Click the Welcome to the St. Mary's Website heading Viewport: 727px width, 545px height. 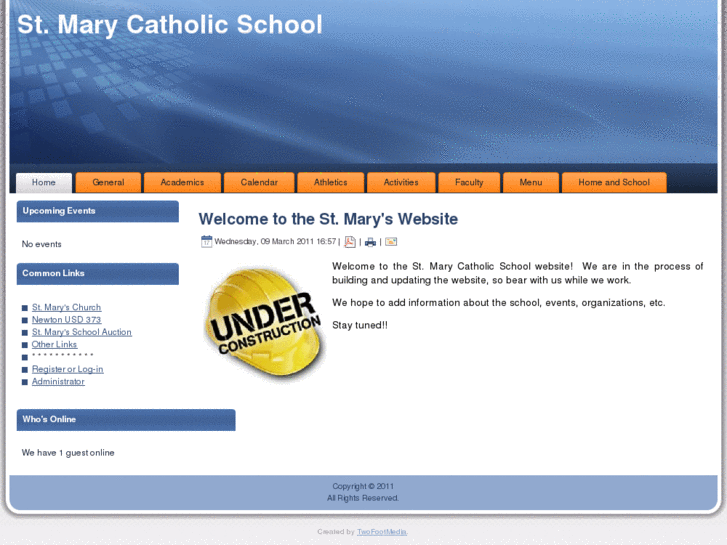(x=328, y=219)
